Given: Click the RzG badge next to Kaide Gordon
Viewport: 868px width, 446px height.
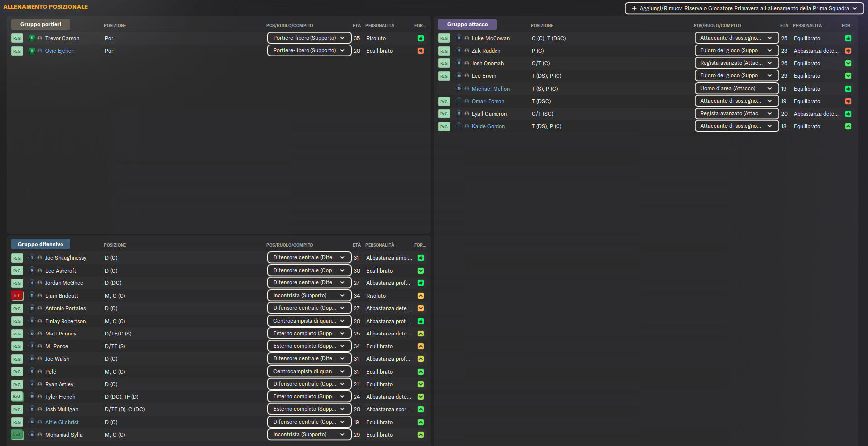Looking at the screenshot, I should 444,127.
